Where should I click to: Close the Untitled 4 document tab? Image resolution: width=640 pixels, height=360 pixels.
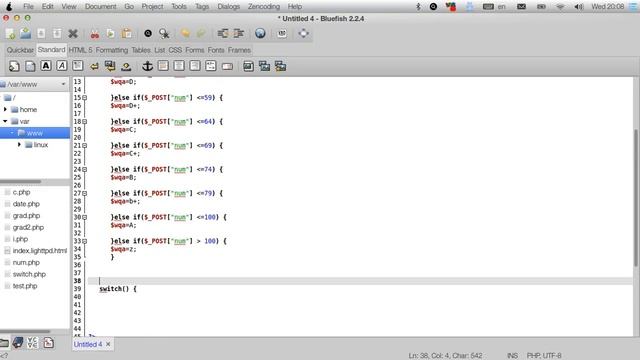tap(108, 344)
